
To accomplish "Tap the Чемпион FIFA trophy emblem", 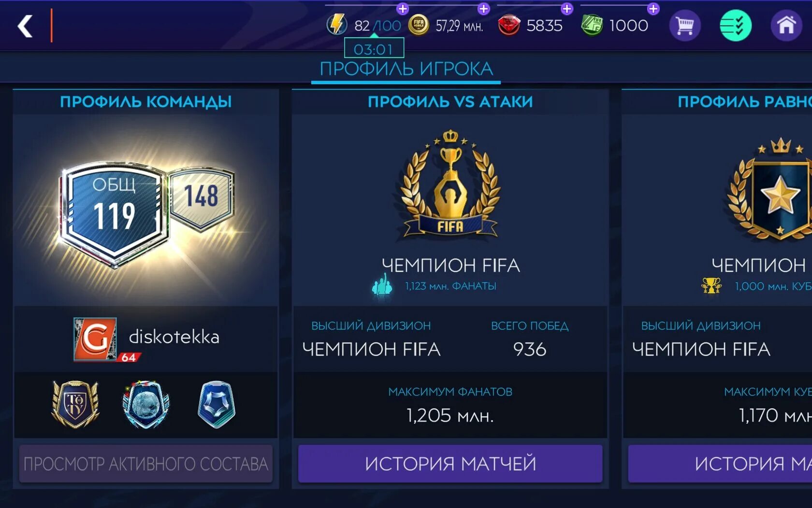I will (450, 186).
